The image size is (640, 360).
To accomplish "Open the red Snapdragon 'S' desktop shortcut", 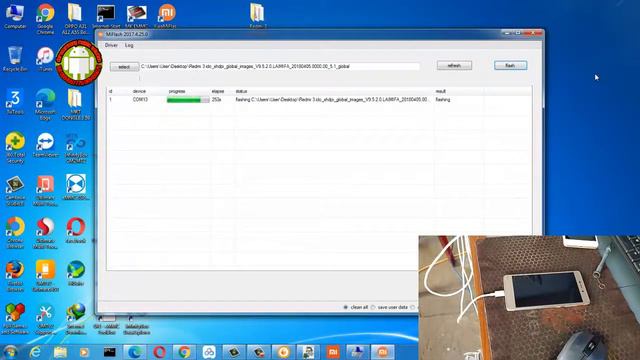I will [45, 233].
